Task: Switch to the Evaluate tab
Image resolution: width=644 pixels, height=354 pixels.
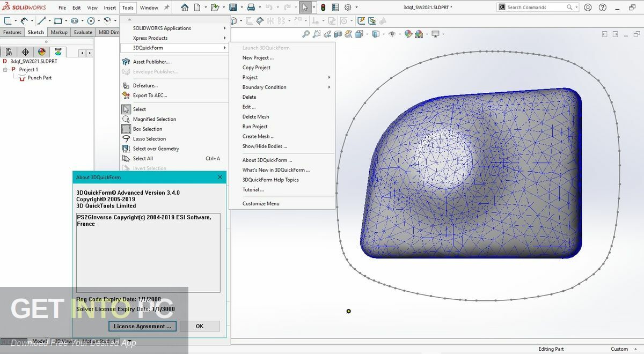Action: tap(83, 32)
